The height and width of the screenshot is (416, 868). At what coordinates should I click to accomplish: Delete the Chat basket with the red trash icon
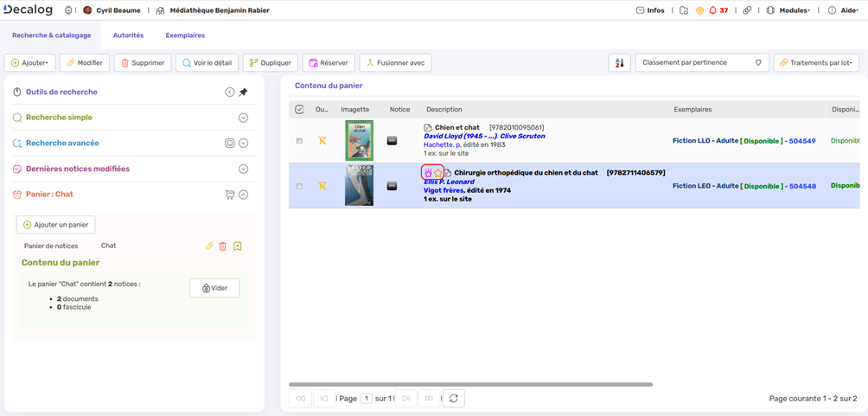pyautogui.click(x=222, y=246)
